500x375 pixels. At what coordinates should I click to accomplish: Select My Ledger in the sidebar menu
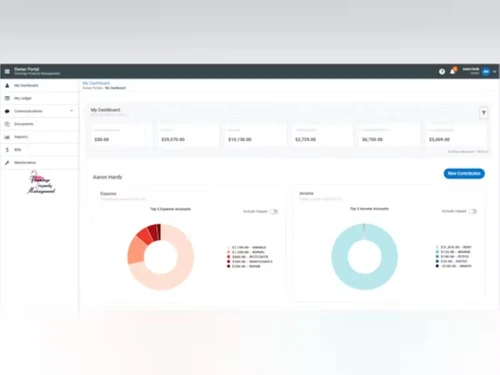23,98
